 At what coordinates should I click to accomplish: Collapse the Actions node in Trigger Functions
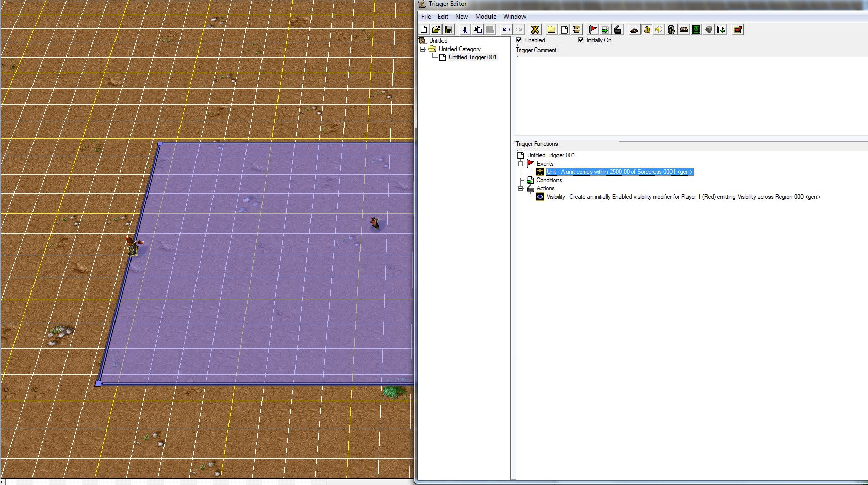(521, 188)
